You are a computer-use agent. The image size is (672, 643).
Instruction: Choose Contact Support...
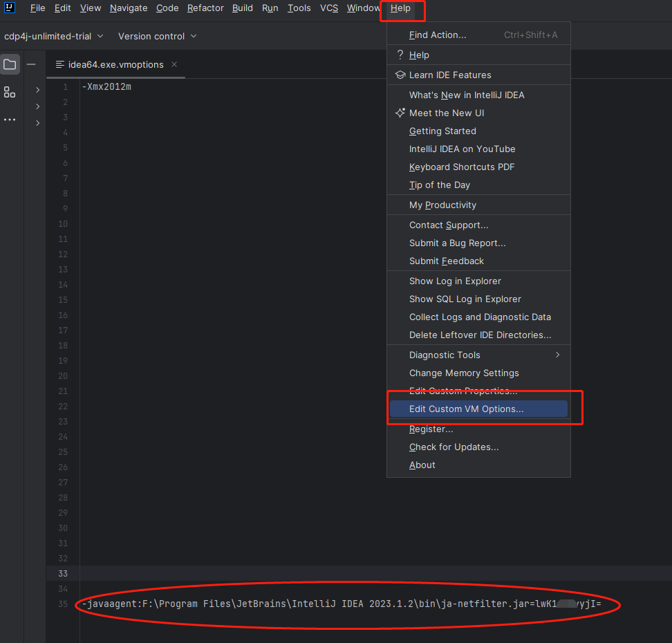478,225
